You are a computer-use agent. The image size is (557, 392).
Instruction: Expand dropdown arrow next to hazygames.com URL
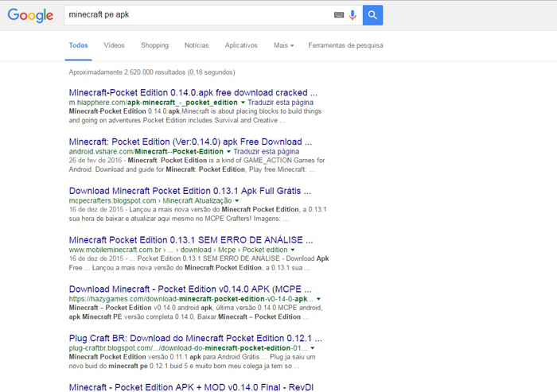[318, 299]
